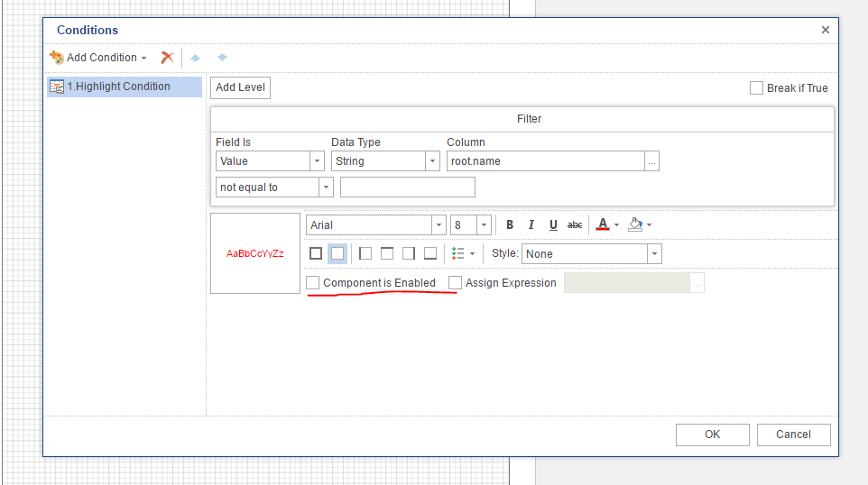Select 1.Highlight Condition in the list
The image size is (868, 485).
[125, 87]
